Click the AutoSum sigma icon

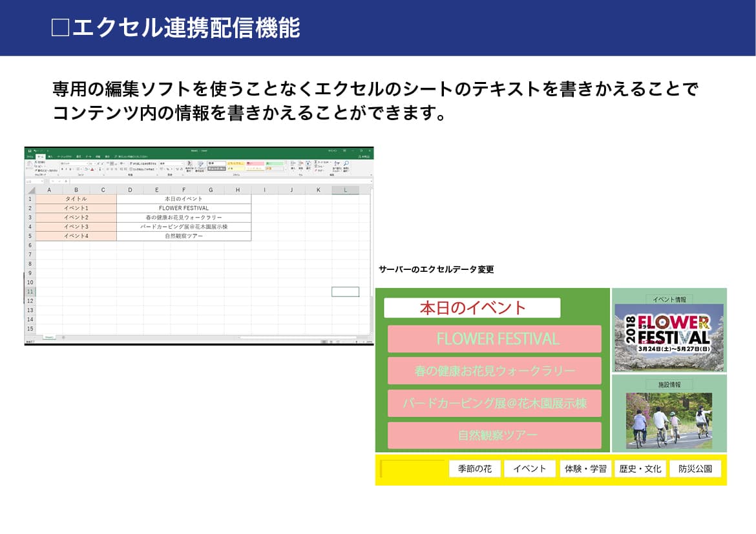click(x=315, y=162)
